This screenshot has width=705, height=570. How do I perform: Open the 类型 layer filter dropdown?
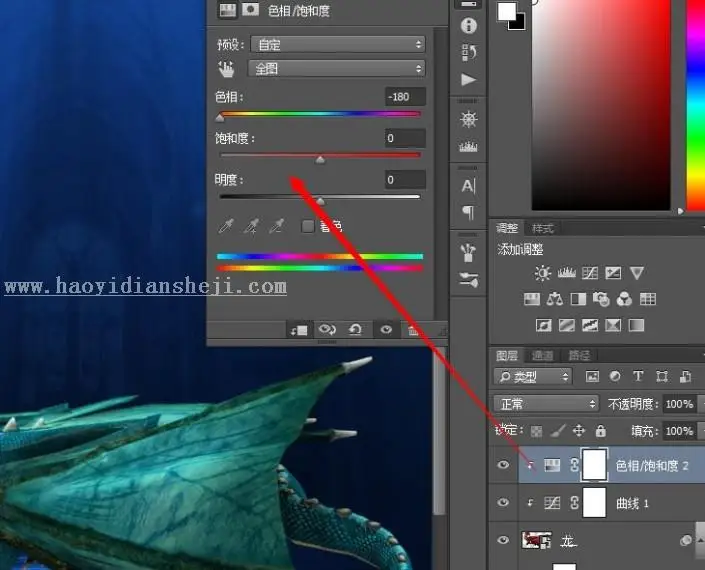click(x=533, y=376)
